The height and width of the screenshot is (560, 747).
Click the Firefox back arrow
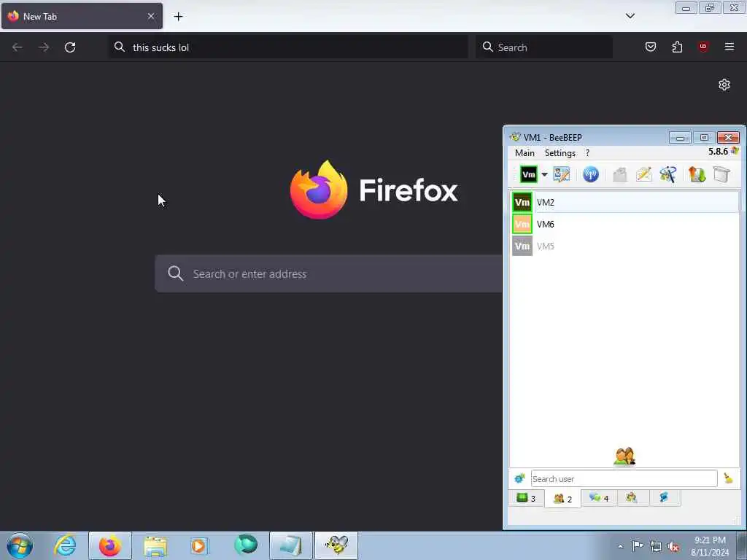pos(18,47)
